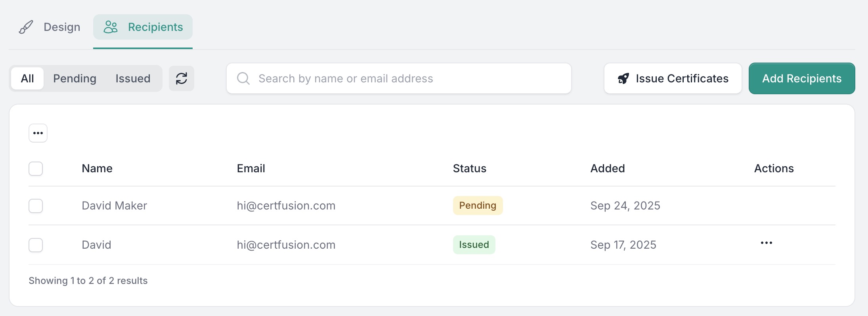The image size is (868, 316).
Task: Check the box for David's issued row
Action: [x=36, y=245]
